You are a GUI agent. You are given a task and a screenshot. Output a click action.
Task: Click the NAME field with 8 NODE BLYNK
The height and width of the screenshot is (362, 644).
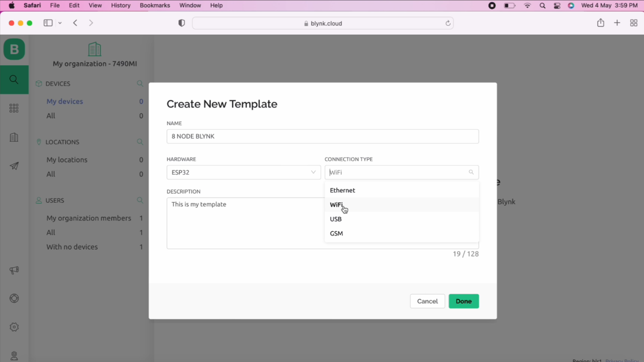click(322, 136)
